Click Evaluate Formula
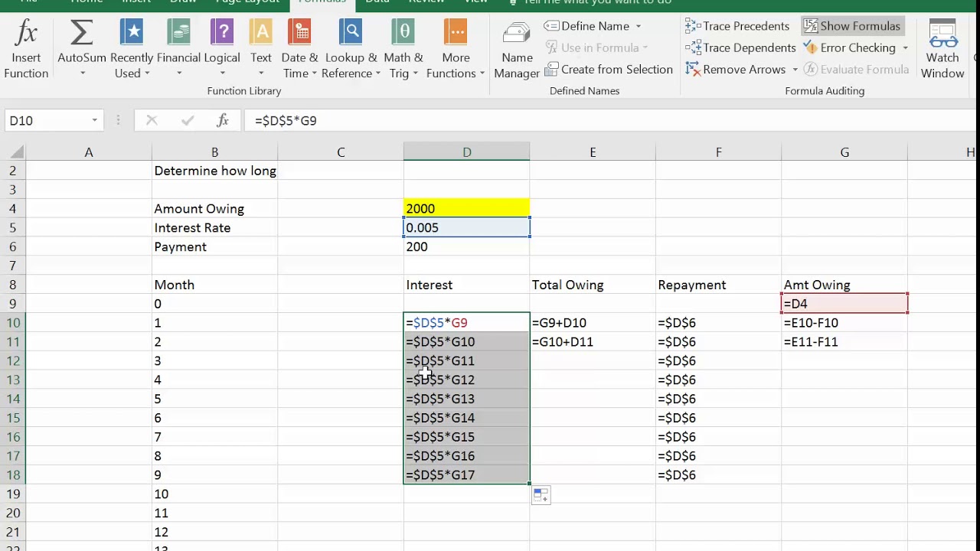Image resolution: width=980 pixels, height=551 pixels. tap(856, 69)
